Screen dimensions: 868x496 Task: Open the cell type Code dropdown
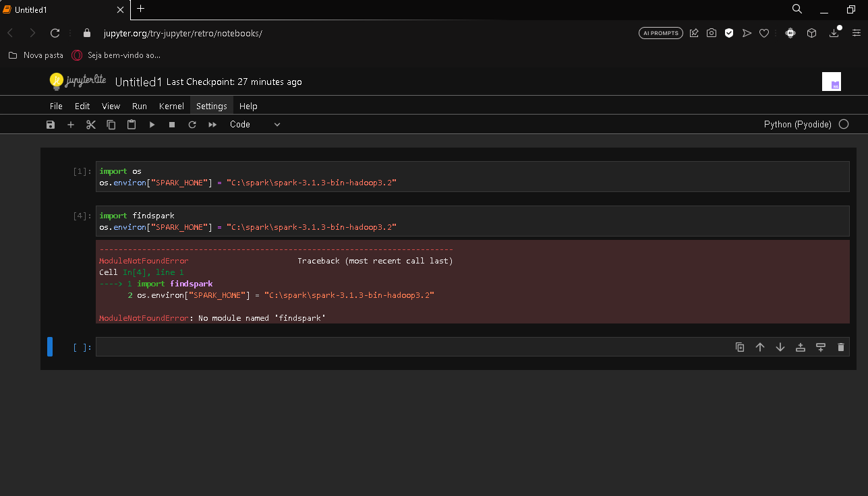pos(255,125)
